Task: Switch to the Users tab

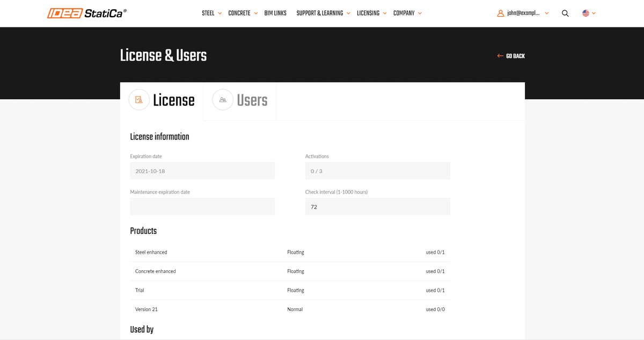Action: [x=251, y=100]
